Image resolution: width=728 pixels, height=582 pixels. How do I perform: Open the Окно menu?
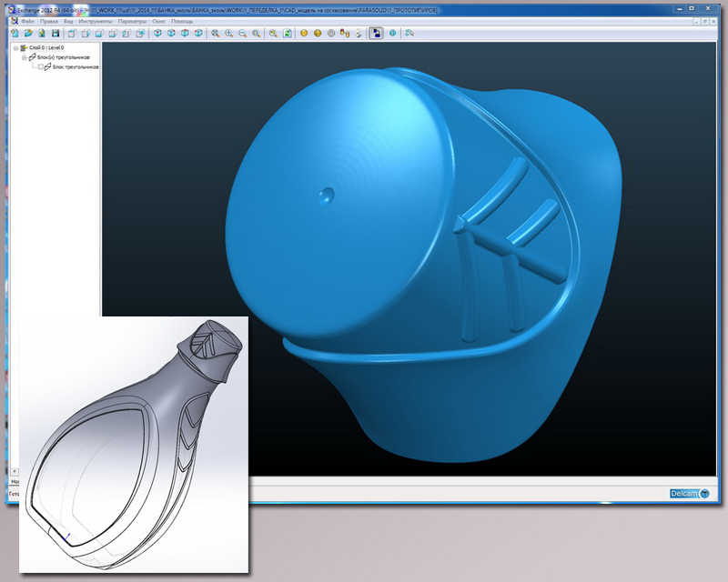(158, 21)
